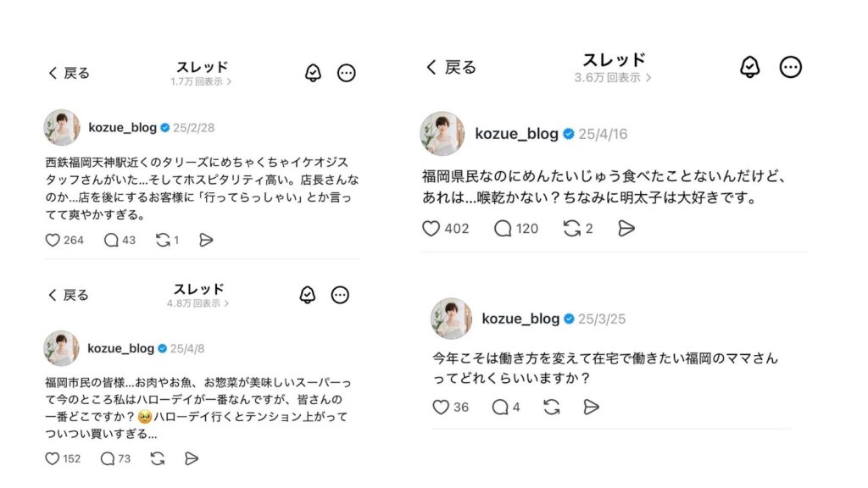The height and width of the screenshot is (488, 868).
Task: Like the 在宅 work post with 36 likes
Action: (441, 407)
